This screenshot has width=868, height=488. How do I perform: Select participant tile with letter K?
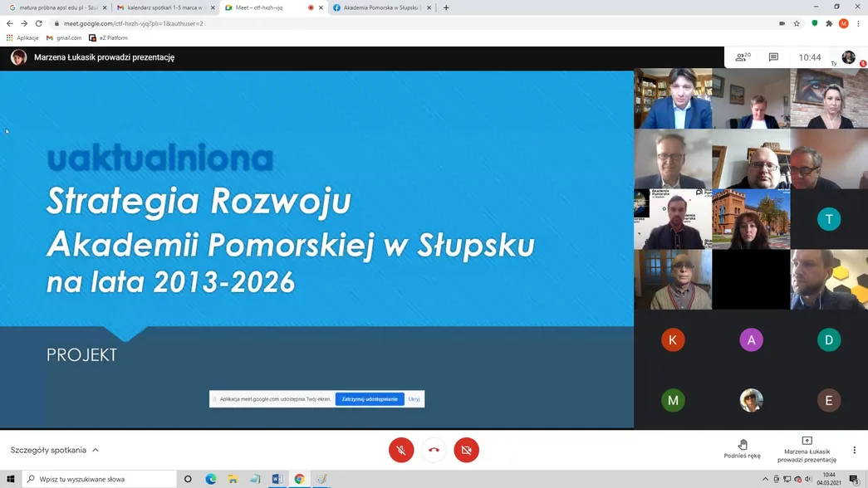[673, 339]
